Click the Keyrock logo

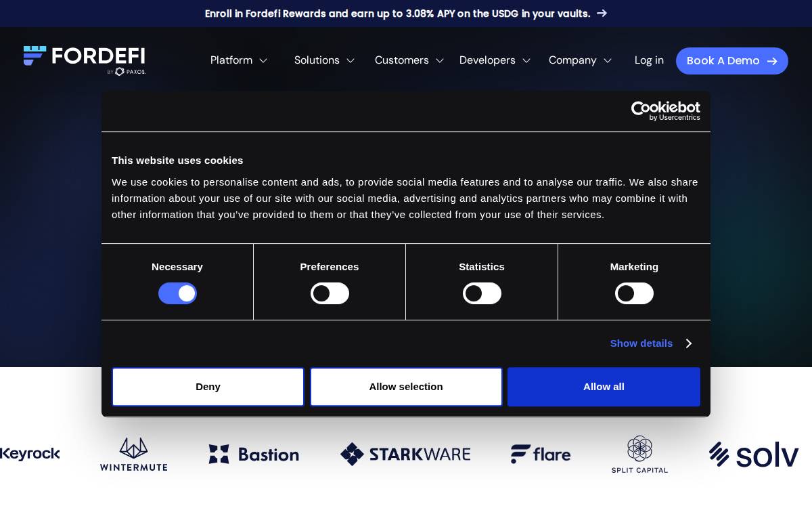point(30,454)
